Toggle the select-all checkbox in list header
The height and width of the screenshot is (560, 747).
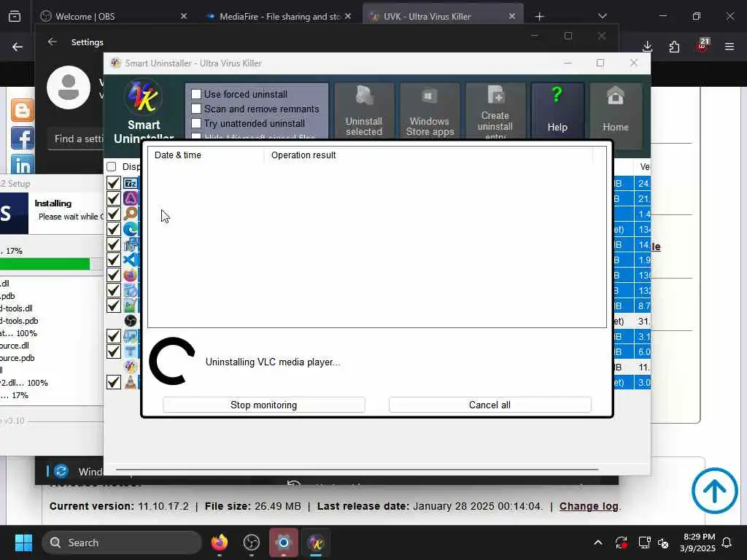coord(112,167)
